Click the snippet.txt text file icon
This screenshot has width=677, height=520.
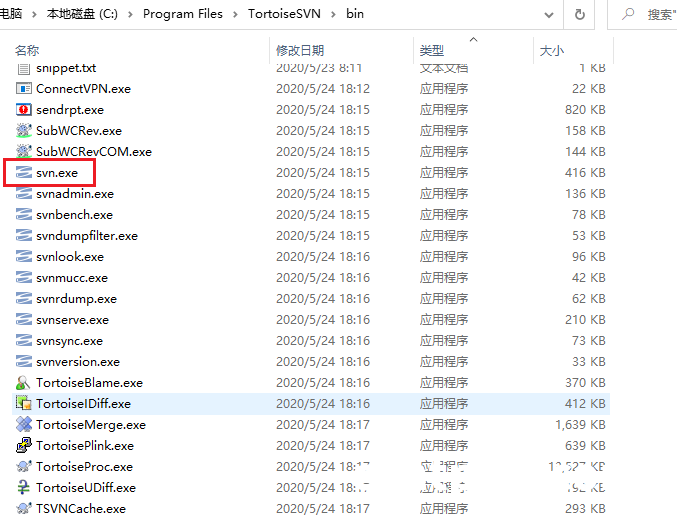click(24, 68)
